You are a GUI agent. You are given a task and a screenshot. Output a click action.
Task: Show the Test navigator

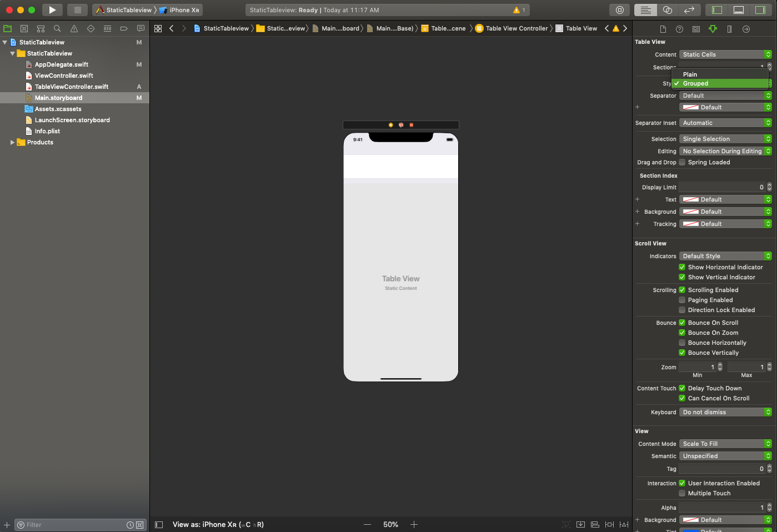click(91, 28)
